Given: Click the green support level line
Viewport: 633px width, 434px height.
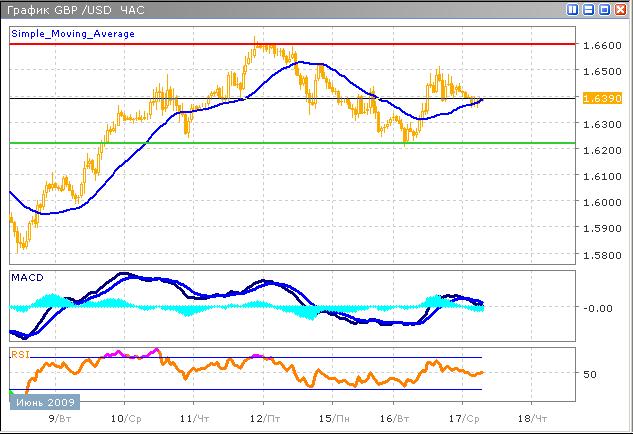Looking at the screenshot, I should 300,143.
